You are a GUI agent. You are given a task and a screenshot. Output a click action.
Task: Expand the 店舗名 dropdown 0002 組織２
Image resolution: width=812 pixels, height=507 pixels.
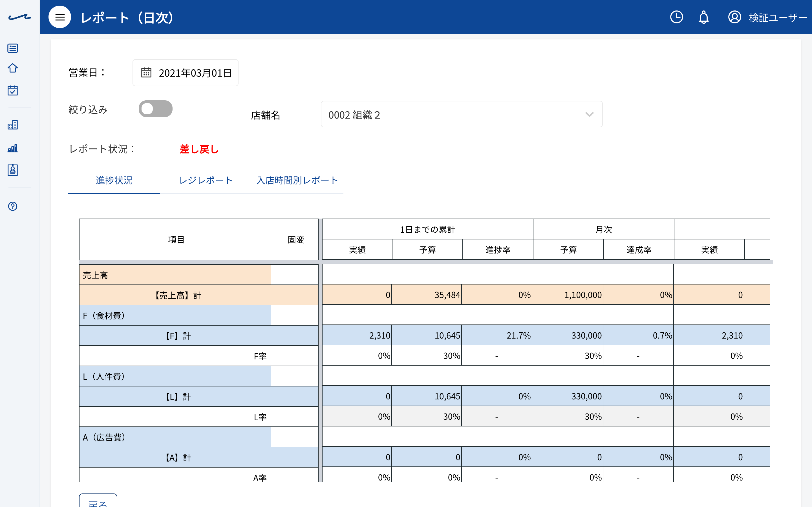click(461, 114)
